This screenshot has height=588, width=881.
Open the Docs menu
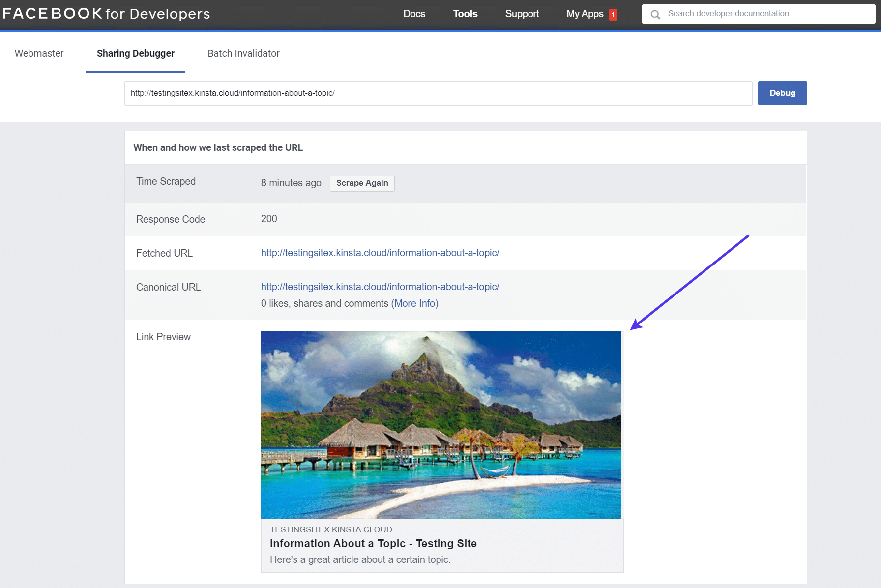click(x=414, y=14)
